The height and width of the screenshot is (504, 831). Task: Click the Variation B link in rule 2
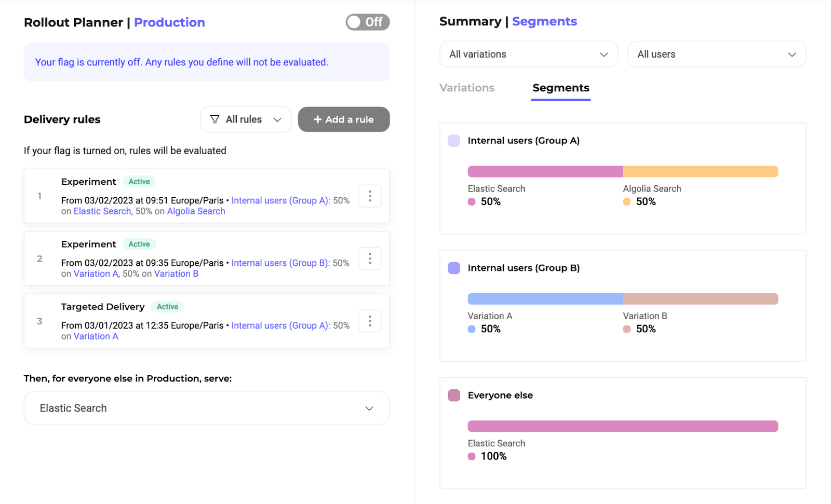176,274
